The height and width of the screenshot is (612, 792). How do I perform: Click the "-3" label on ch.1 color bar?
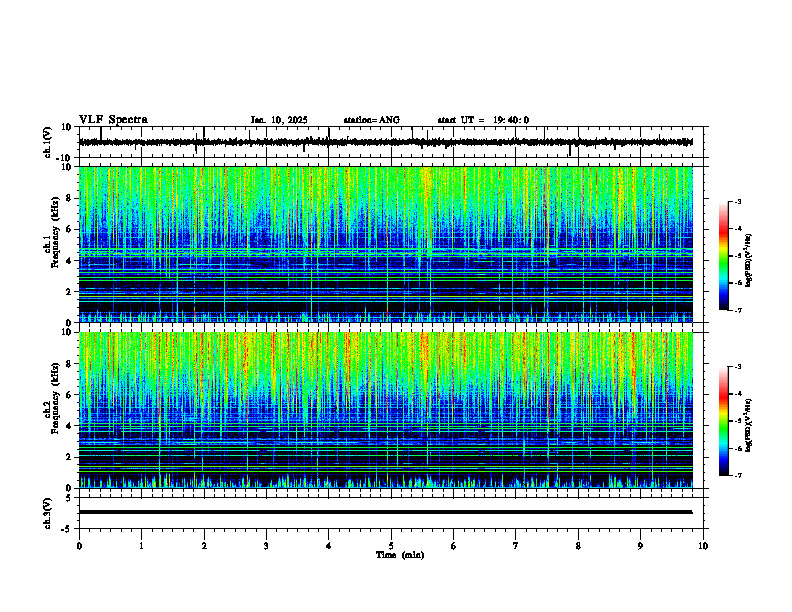point(738,201)
